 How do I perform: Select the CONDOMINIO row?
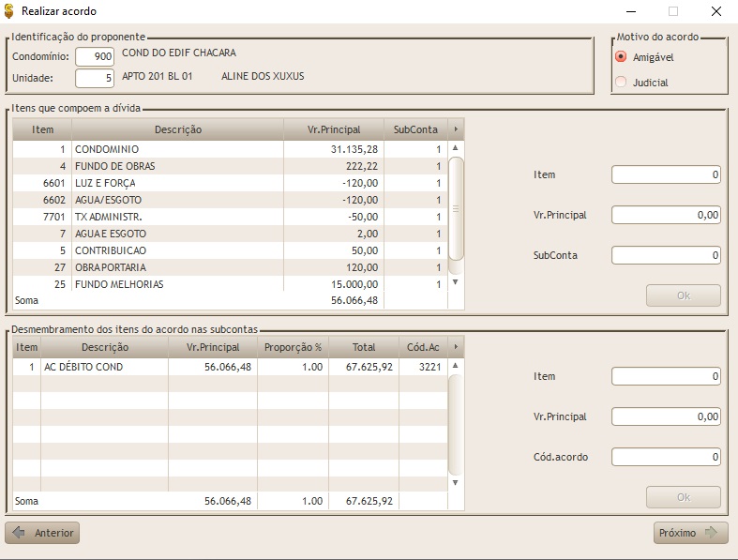178,149
